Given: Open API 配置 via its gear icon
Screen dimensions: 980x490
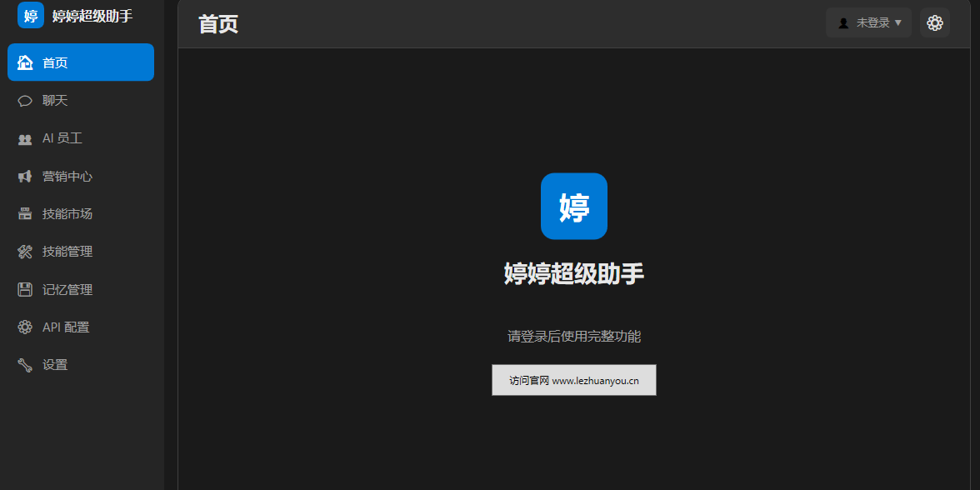Looking at the screenshot, I should pyautogui.click(x=25, y=327).
